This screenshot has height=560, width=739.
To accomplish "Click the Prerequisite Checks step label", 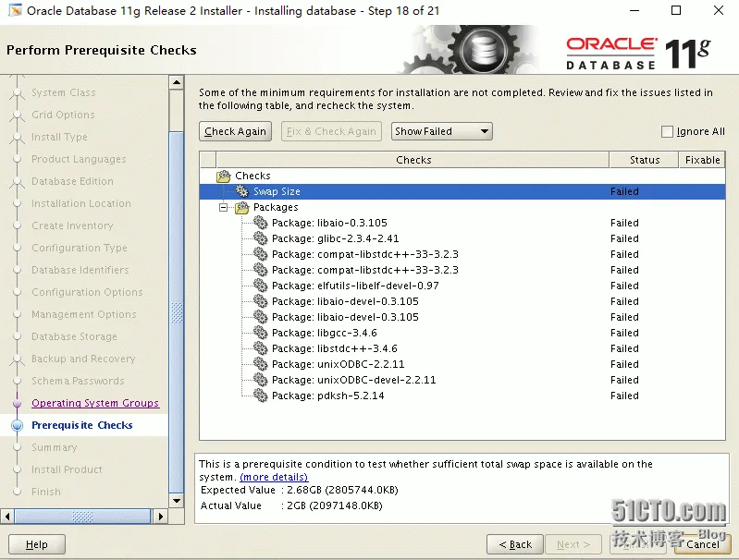I will pos(82,425).
